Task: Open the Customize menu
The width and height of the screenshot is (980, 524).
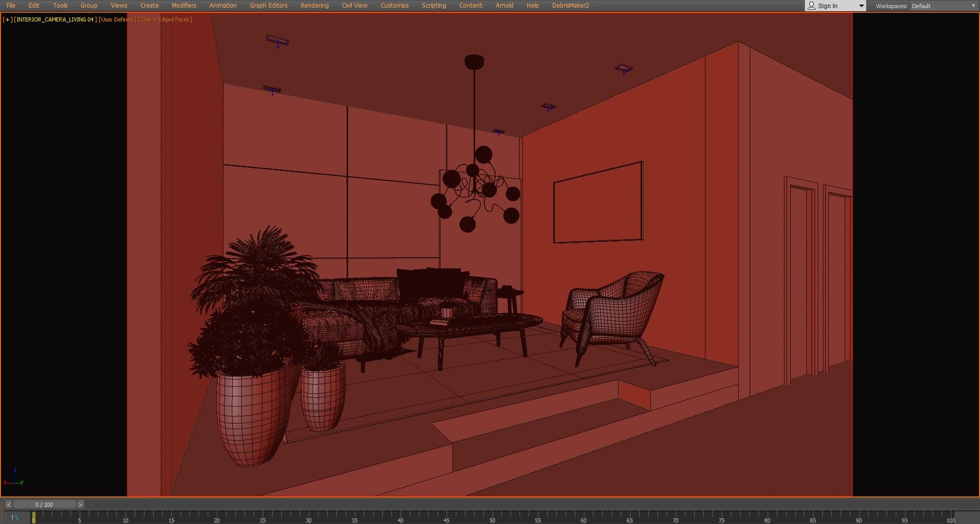Action: (395, 5)
